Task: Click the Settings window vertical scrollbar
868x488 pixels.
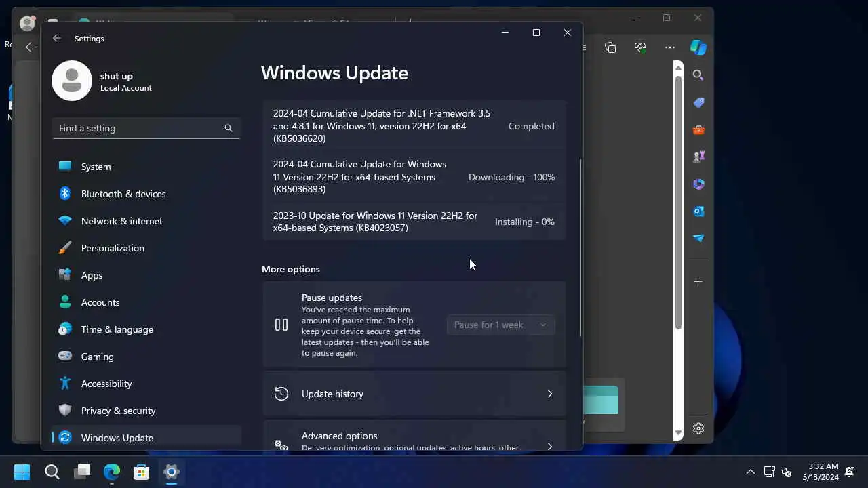Action: click(x=580, y=247)
